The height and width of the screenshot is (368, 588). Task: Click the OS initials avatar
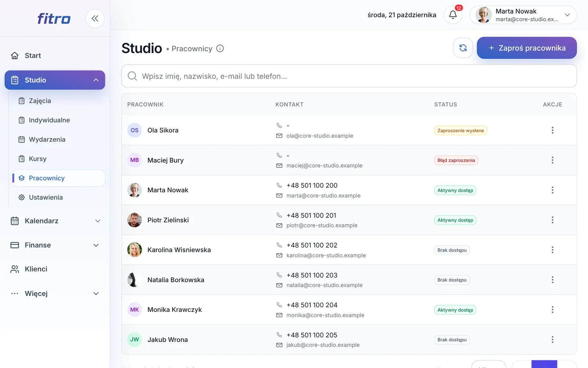tap(135, 130)
